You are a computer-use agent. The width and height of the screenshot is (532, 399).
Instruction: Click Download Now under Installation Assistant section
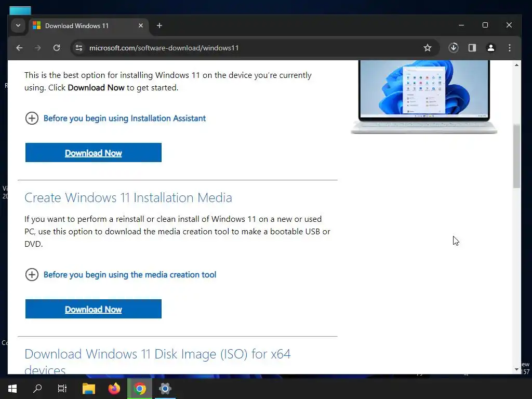(94, 153)
